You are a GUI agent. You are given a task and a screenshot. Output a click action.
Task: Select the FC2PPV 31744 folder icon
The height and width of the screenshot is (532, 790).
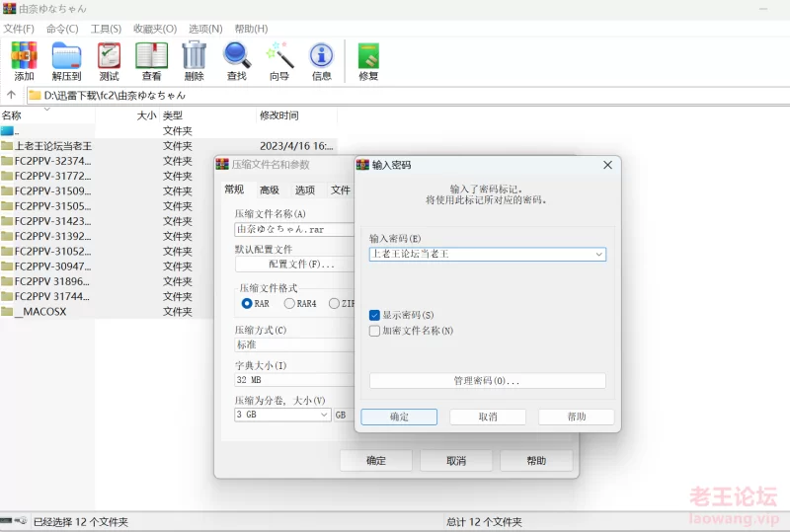[7, 296]
